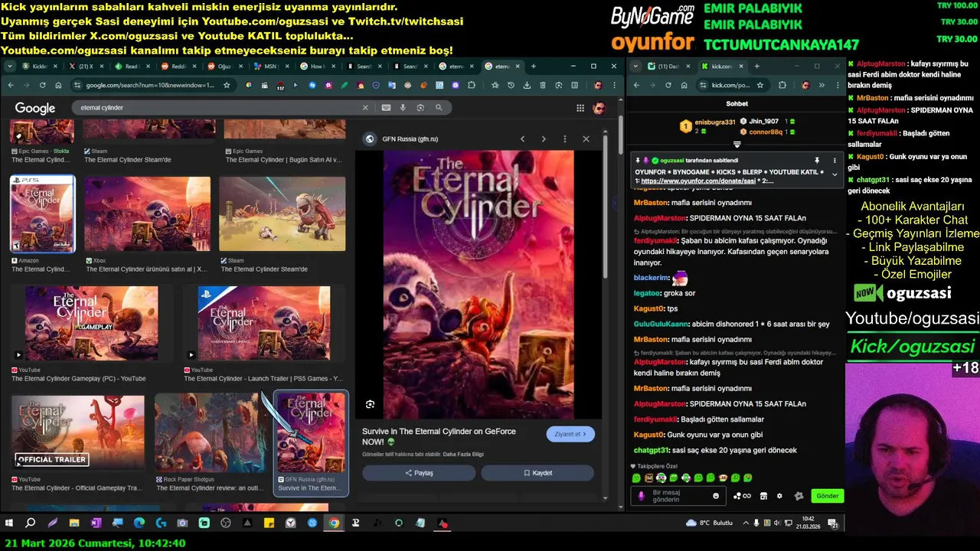This screenshot has width=980, height=551.
Task: Bookmark the kick.com page with star
Action: tap(760, 85)
